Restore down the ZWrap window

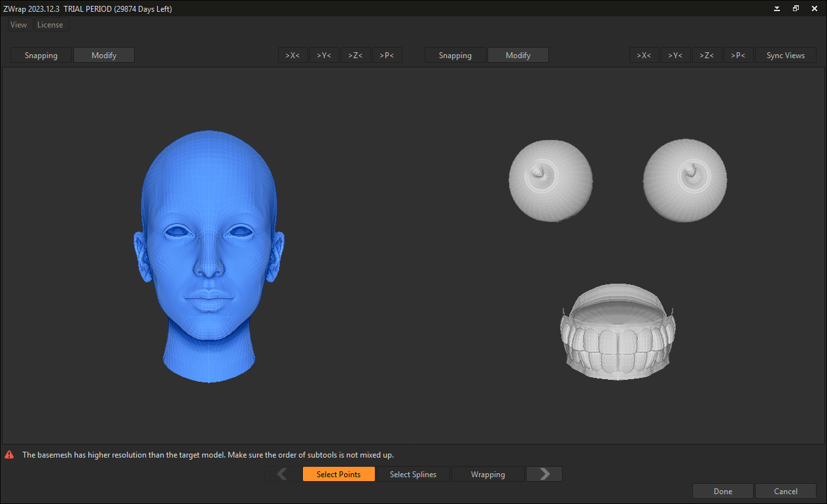[x=796, y=8]
